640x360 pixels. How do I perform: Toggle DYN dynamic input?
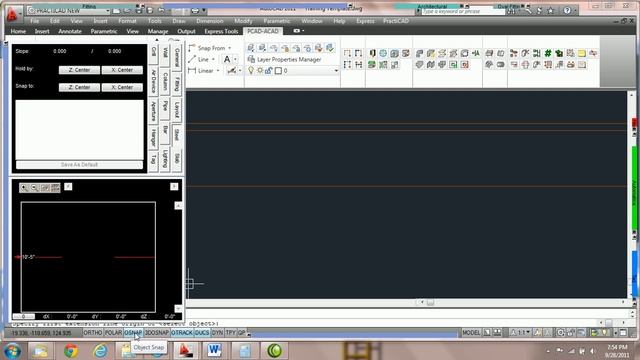point(217,333)
